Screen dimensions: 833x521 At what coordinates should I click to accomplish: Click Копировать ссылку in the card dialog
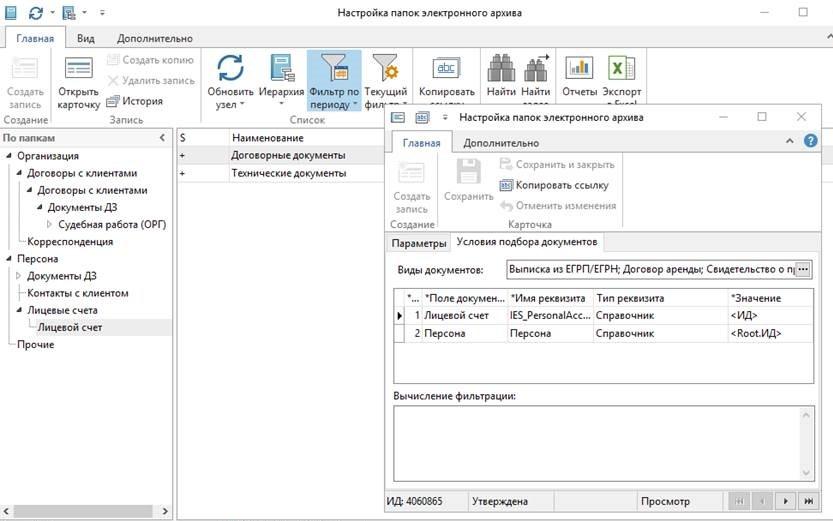point(554,185)
